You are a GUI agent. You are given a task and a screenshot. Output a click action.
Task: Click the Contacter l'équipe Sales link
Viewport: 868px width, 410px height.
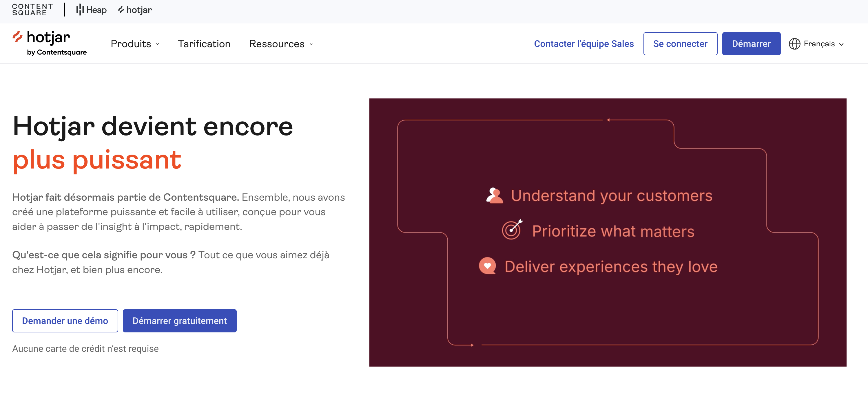583,44
